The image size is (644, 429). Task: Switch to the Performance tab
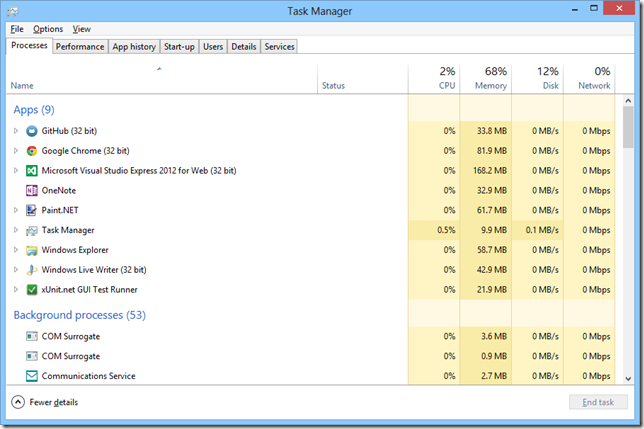click(80, 46)
